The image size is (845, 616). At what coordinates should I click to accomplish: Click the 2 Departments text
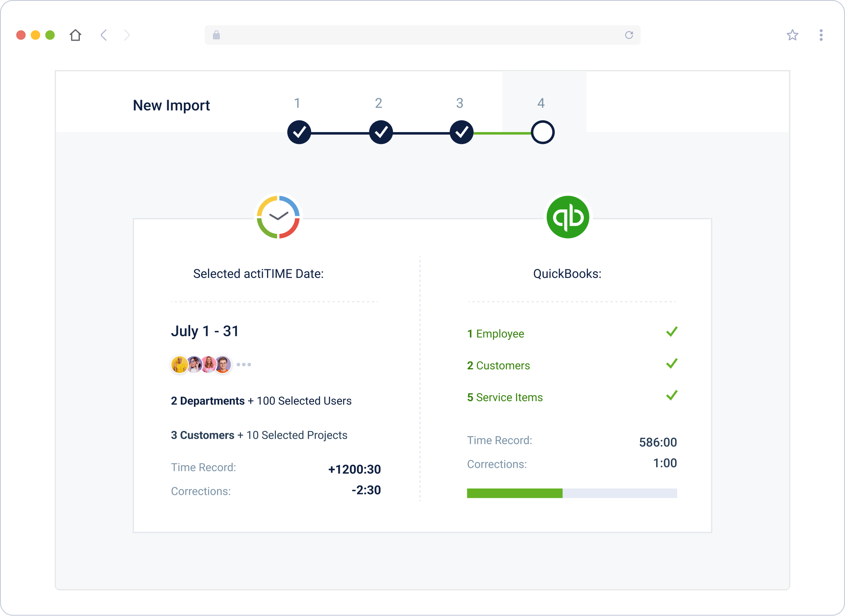tap(208, 401)
